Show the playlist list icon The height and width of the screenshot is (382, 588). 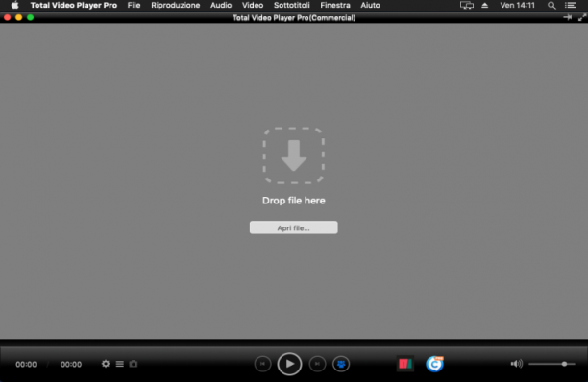[120, 364]
